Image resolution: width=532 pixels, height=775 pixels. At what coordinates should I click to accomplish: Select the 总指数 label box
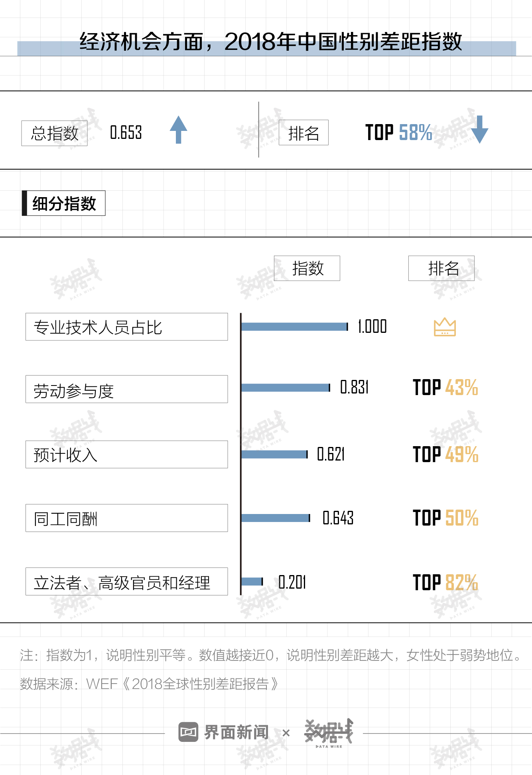point(55,133)
